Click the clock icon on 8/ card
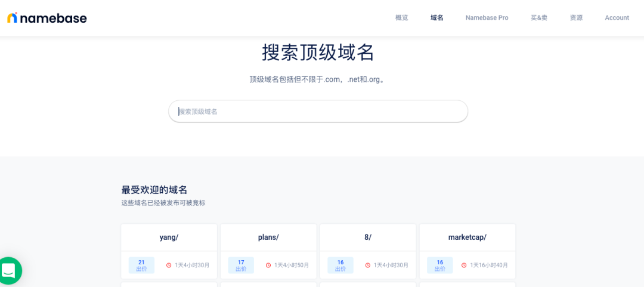The width and height of the screenshot is (644, 287). pos(367,265)
